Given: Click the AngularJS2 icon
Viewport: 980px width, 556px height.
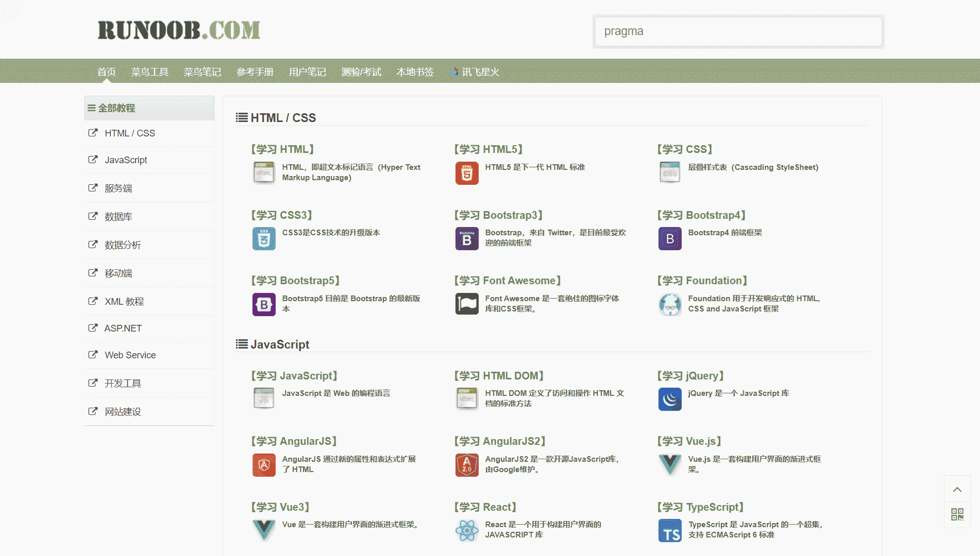Looking at the screenshot, I should 467,465.
